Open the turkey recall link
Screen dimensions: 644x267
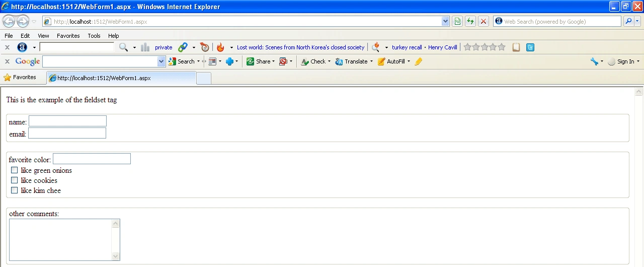407,47
